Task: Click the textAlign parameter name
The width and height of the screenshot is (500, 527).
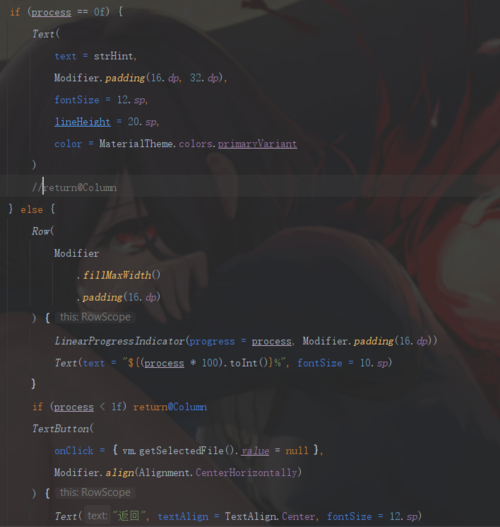Action: 183,516
